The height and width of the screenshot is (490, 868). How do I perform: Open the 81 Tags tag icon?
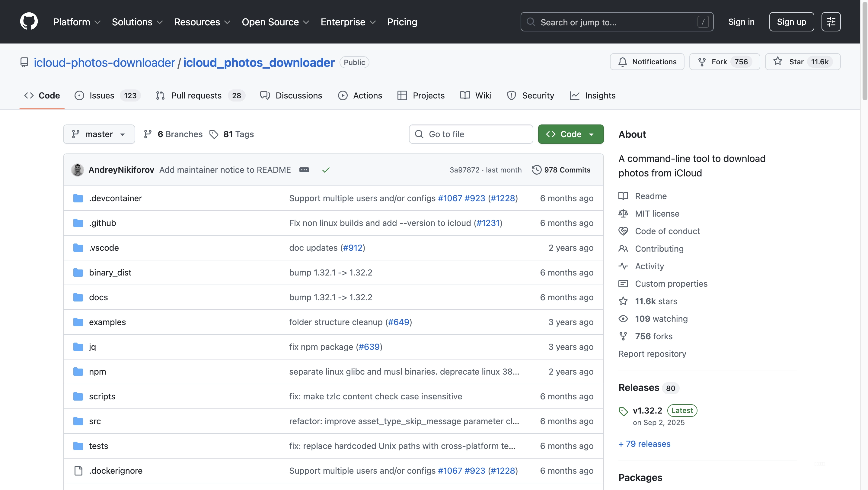pyautogui.click(x=214, y=134)
